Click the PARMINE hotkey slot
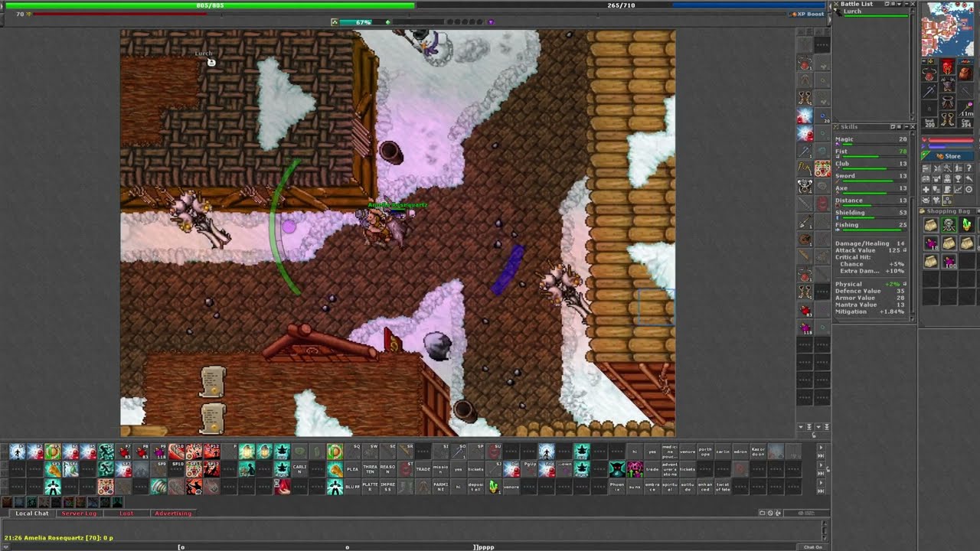 441,486
